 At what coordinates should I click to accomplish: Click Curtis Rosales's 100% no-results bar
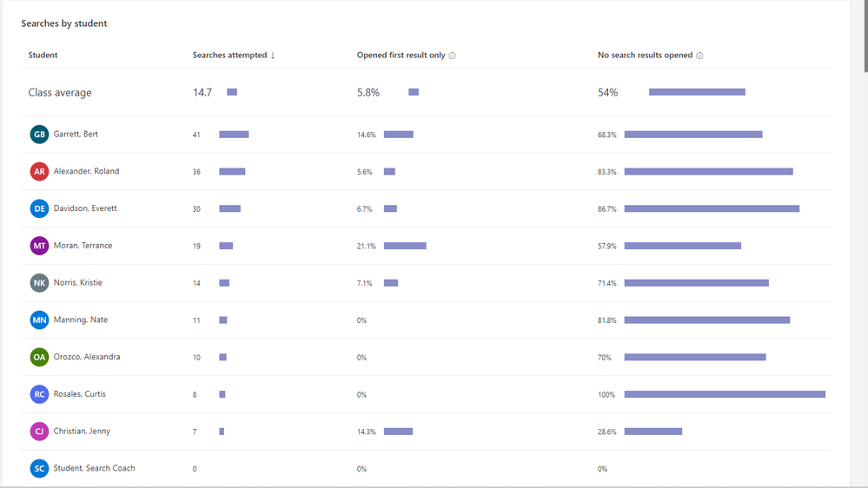[725, 394]
